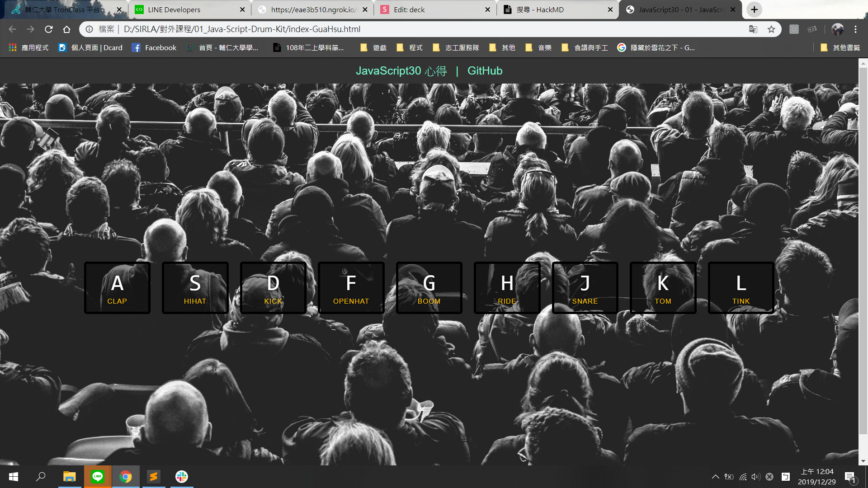Open the 遊戲 bookmarks folder
The image size is (868, 488).
373,47
